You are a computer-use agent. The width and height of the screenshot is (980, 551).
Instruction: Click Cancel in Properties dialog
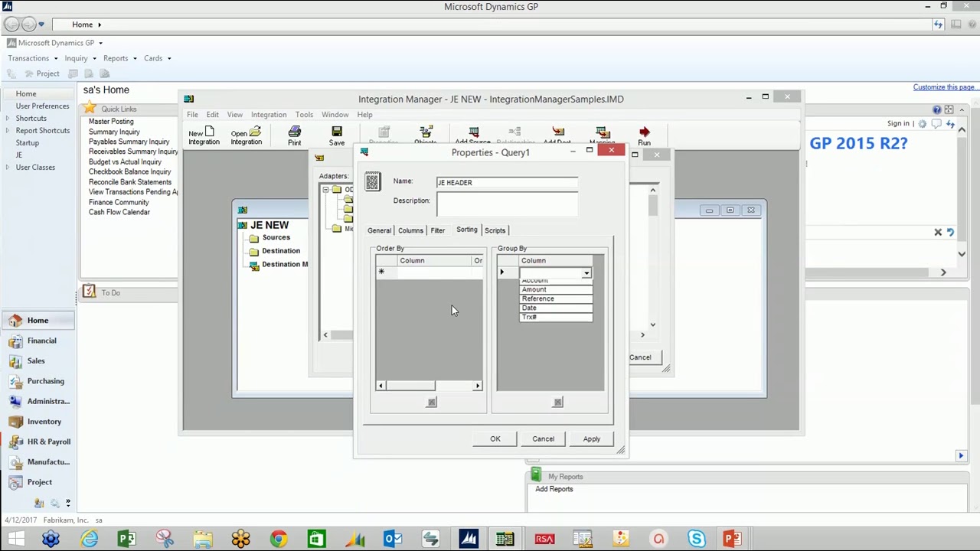[x=544, y=439]
